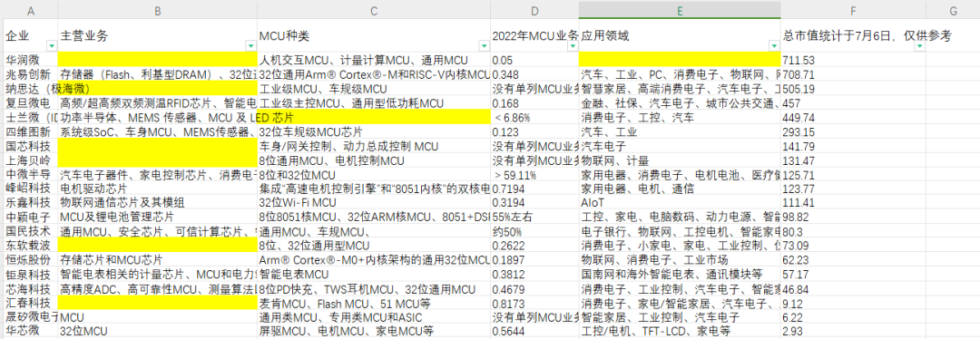Click the MCU及锂电池管理芯片 cell
Image resolution: width=980 pixels, height=339 pixels.
(x=158, y=218)
